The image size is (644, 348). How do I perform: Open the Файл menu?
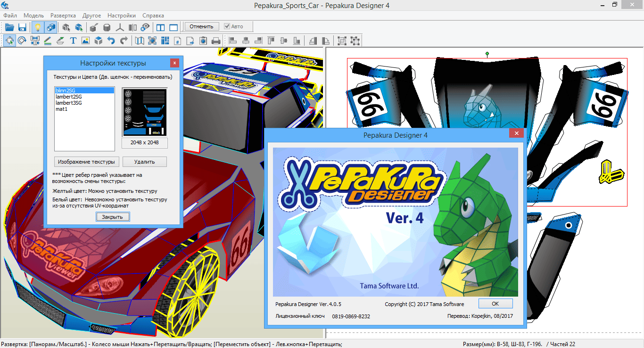coord(10,15)
